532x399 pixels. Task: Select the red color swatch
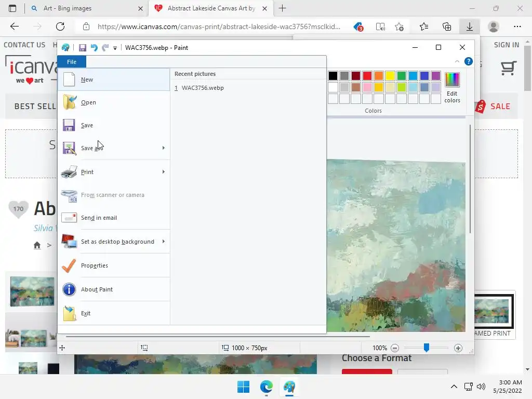coord(367,76)
